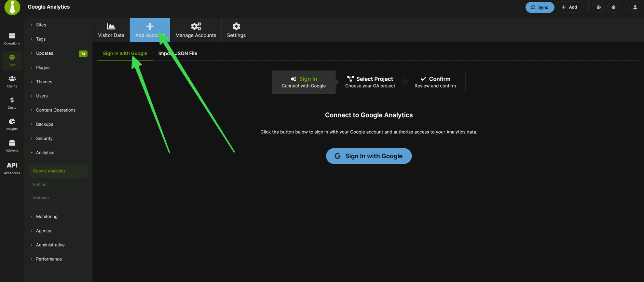644x282 pixels.
Task: Open API Access in left rail
Action: [12, 168]
